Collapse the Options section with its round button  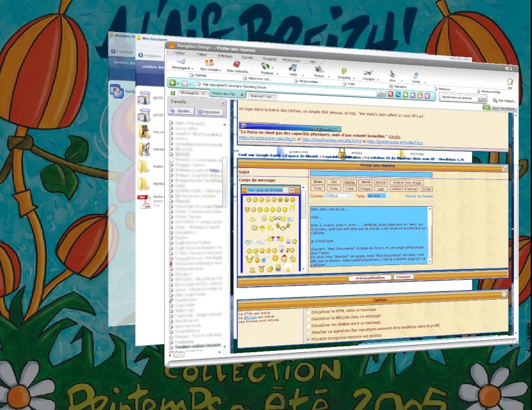[x=504, y=294]
